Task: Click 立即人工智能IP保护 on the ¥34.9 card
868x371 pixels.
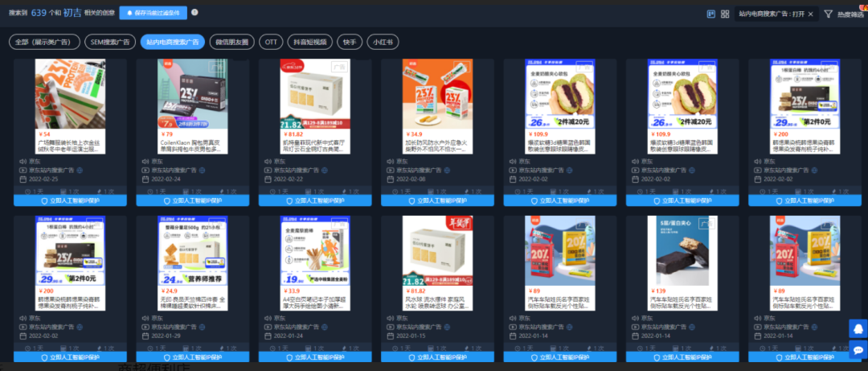Action: coord(437,200)
